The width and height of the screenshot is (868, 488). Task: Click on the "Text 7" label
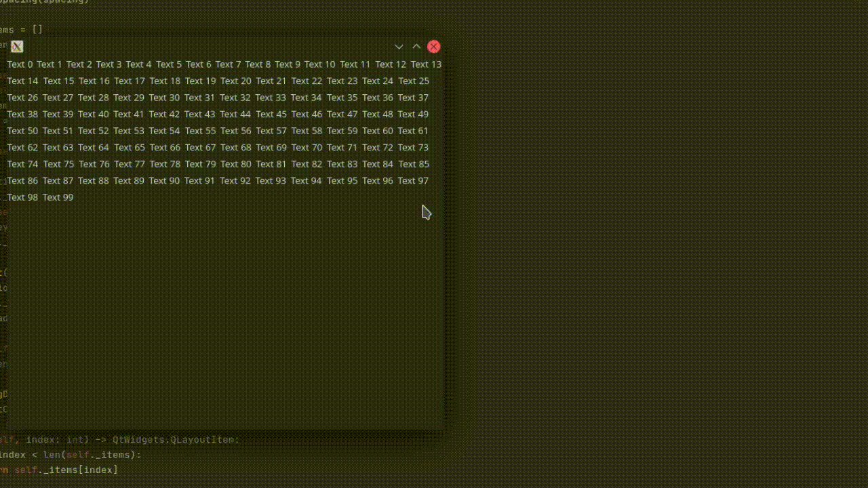(229, 64)
